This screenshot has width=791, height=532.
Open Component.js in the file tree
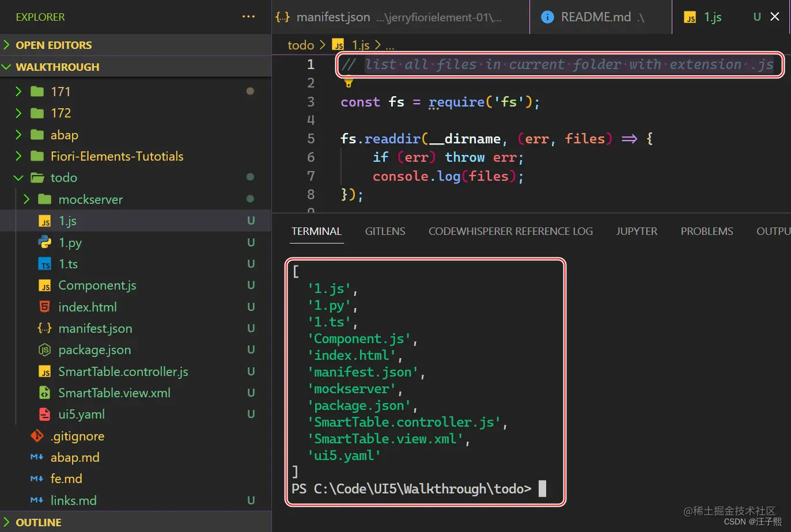coord(97,286)
